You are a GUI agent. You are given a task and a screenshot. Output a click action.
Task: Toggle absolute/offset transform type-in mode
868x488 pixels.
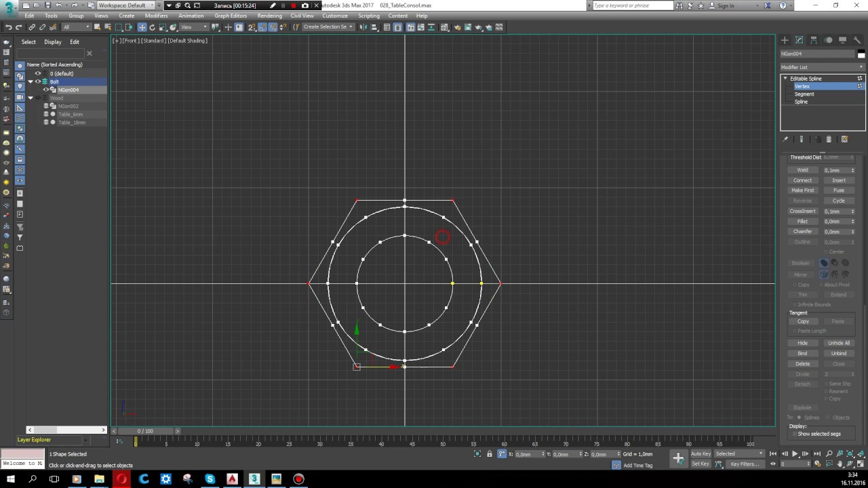[502, 454]
